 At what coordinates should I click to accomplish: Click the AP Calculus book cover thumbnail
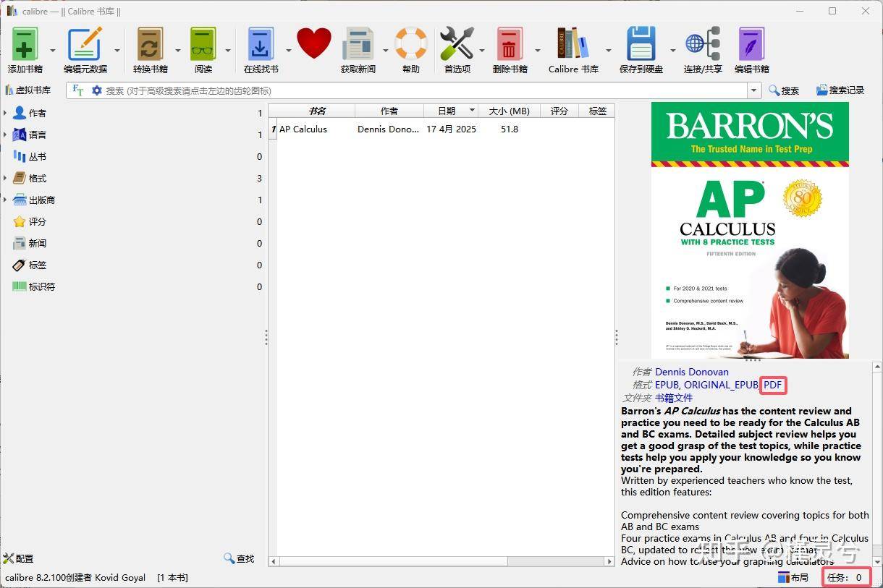(750, 230)
